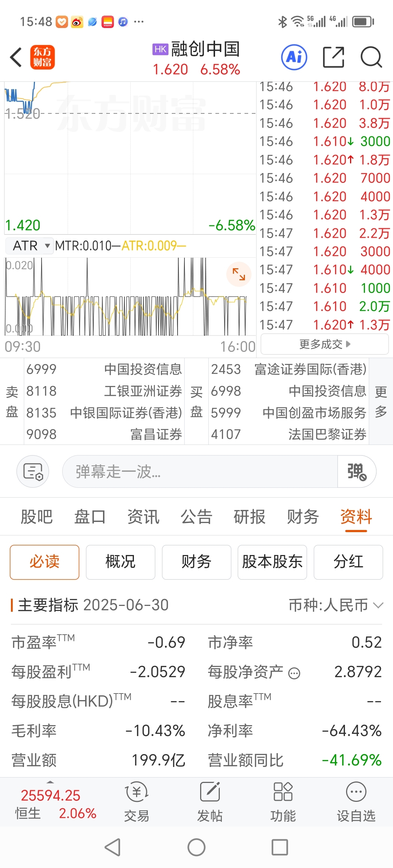Select the 分红 sub-tab button
Image resolution: width=393 pixels, height=868 pixels.
(348, 562)
